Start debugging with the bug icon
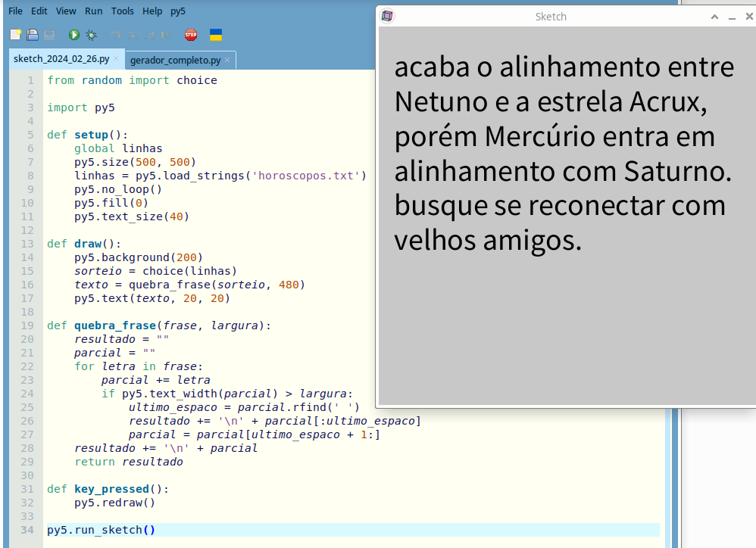This screenshot has width=756, height=548. [x=92, y=35]
